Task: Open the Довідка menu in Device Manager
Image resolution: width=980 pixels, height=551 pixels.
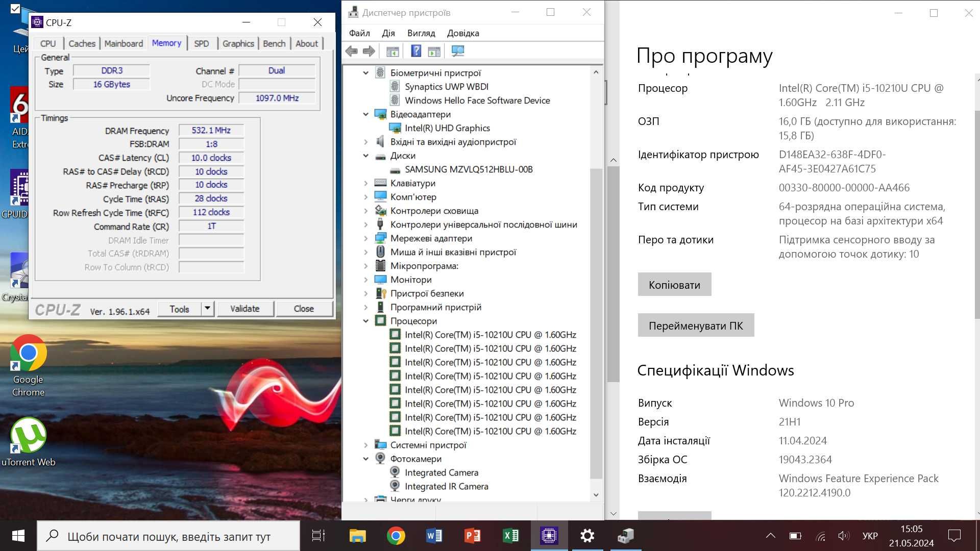Action: (463, 33)
